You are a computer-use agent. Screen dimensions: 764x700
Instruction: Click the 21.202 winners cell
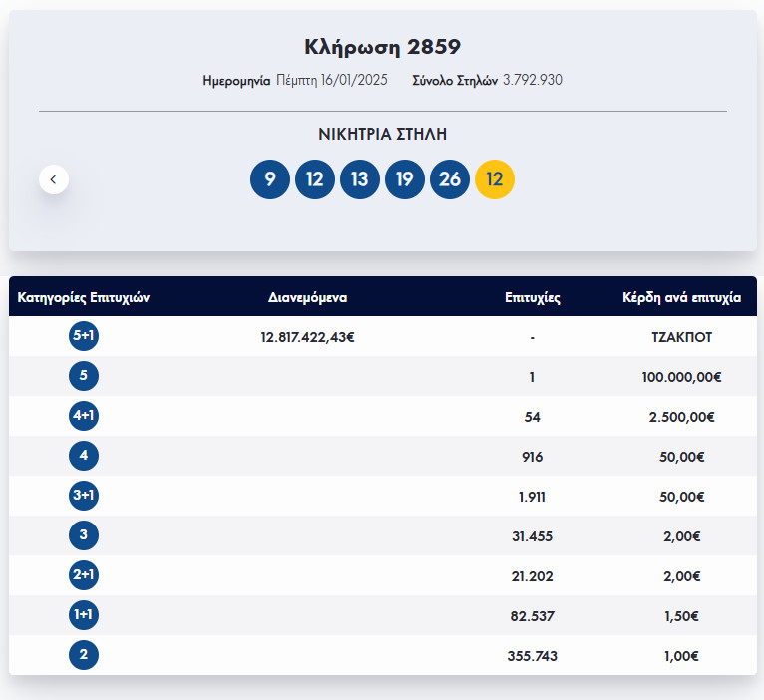point(532,576)
